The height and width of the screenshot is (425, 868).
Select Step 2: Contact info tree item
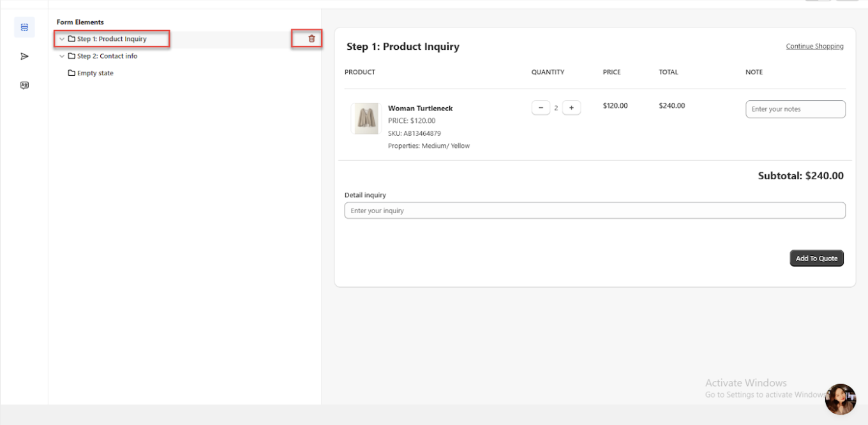click(107, 56)
